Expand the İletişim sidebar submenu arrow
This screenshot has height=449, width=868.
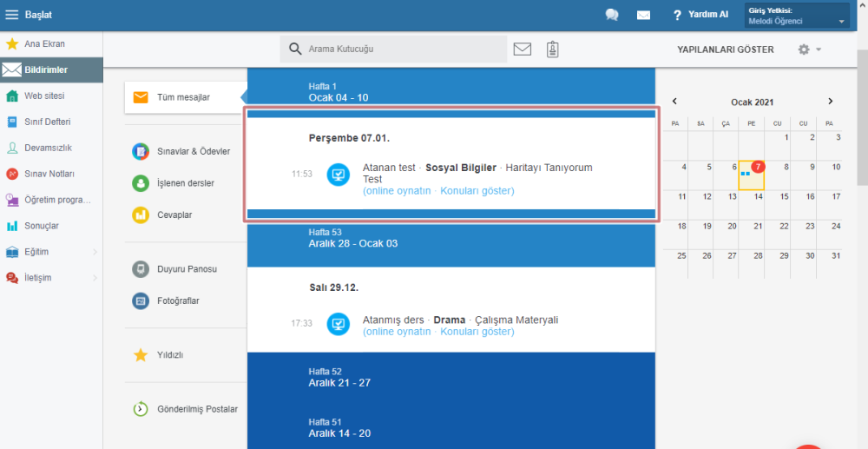pyautogui.click(x=95, y=278)
